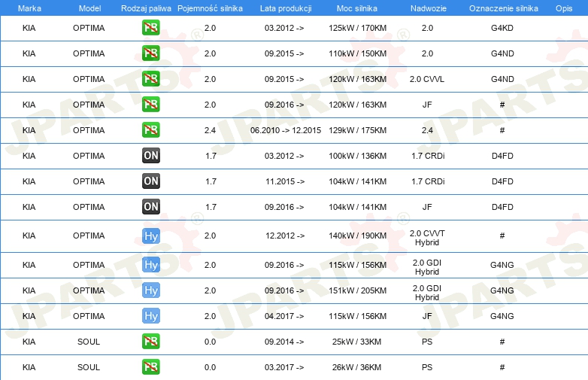Screen dimensions: 588x380
Task: Click the 140kW / 190KM power cell
Action: click(357, 236)
